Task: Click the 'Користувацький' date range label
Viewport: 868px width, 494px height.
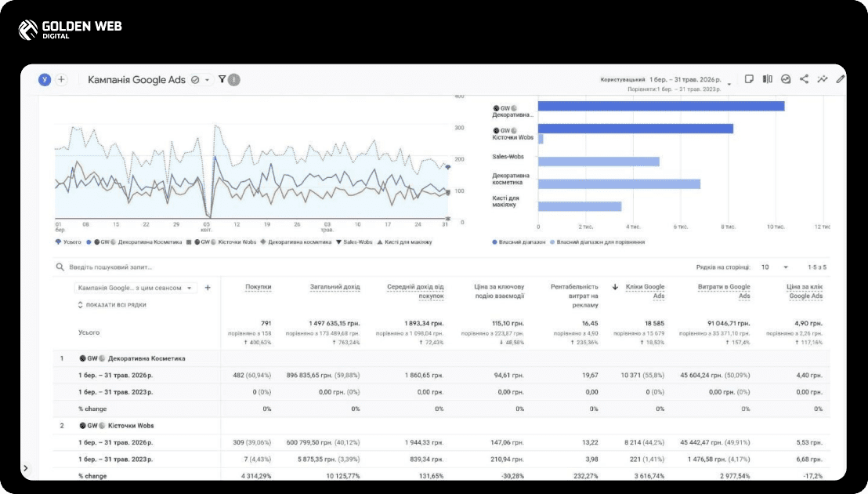Action: pos(623,80)
